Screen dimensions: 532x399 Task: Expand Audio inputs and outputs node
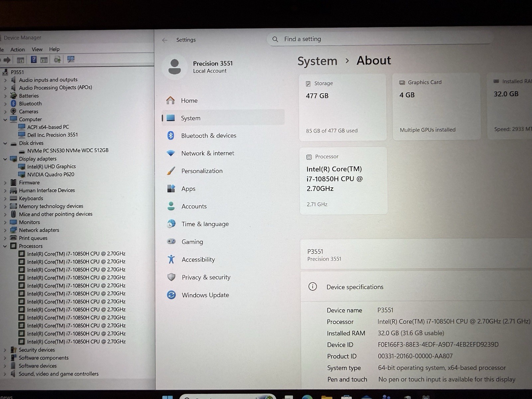tap(5, 80)
